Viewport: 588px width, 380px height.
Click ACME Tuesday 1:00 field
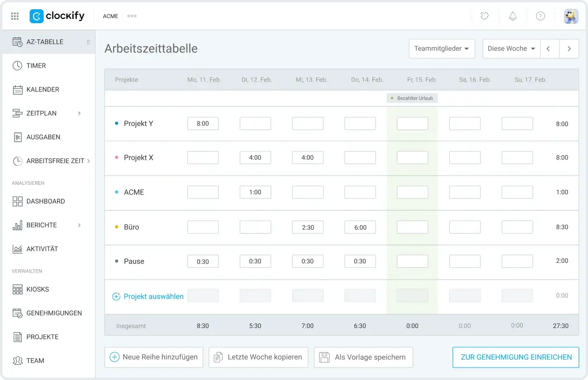pos(256,192)
